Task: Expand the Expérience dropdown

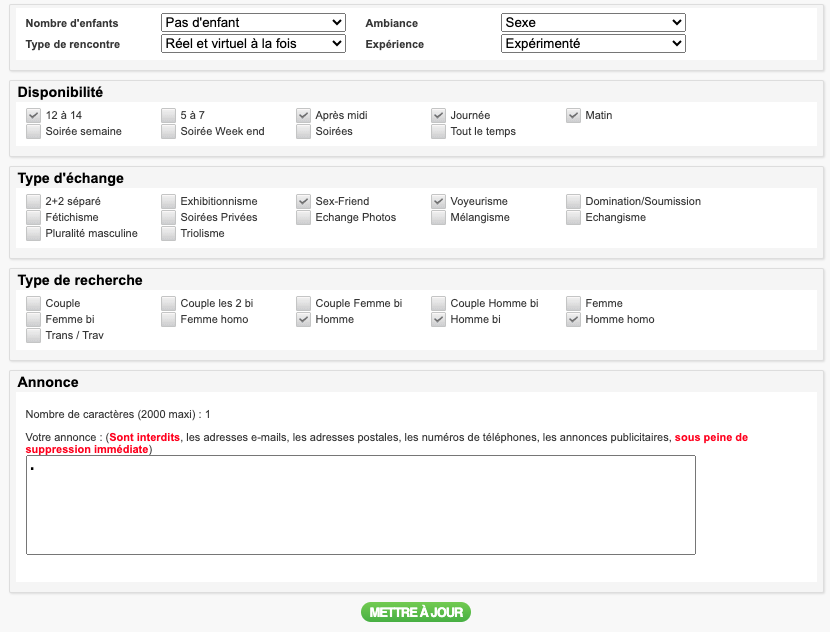Action: [x=592, y=43]
